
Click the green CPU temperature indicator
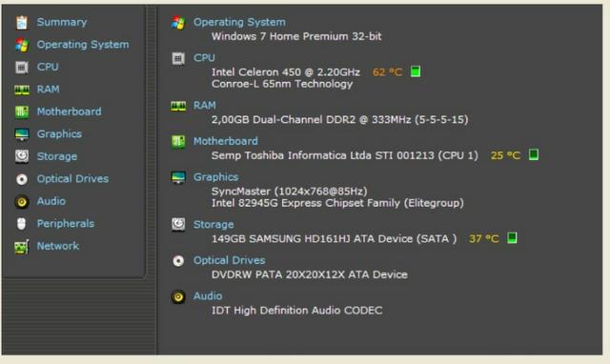tap(416, 71)
